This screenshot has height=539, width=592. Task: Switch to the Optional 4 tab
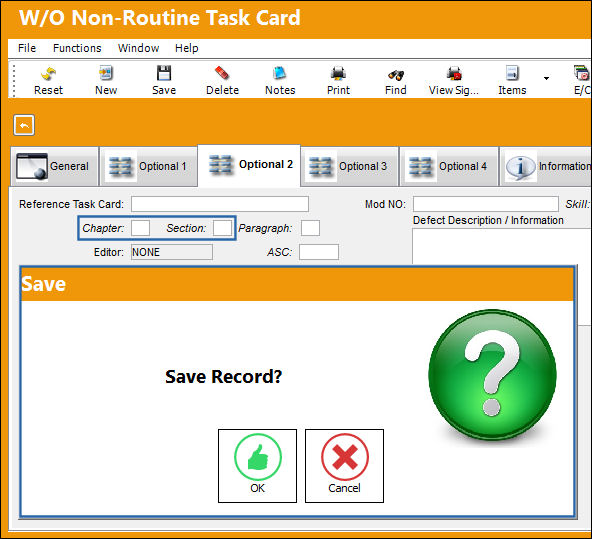(x=449, y=166)
